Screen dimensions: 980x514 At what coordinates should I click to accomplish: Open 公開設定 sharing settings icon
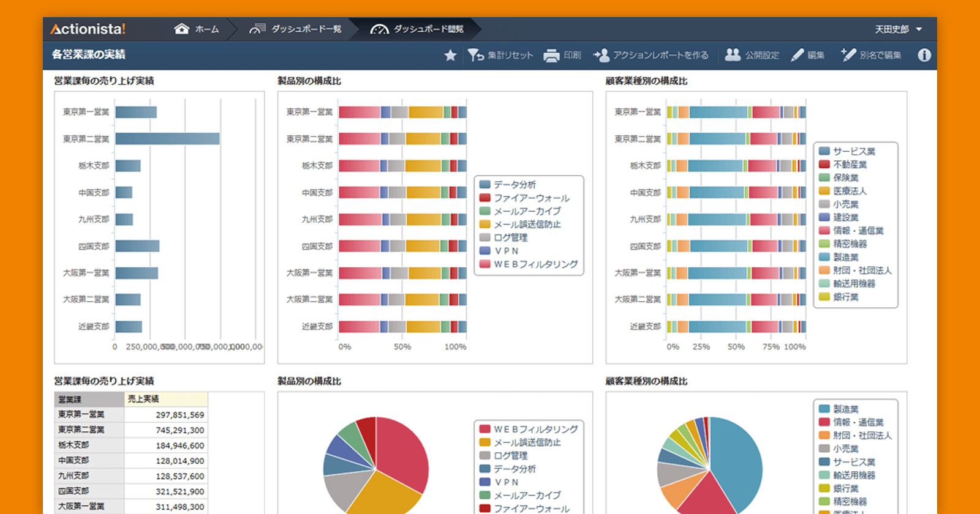pyautogui.click(x=733, y=55)
